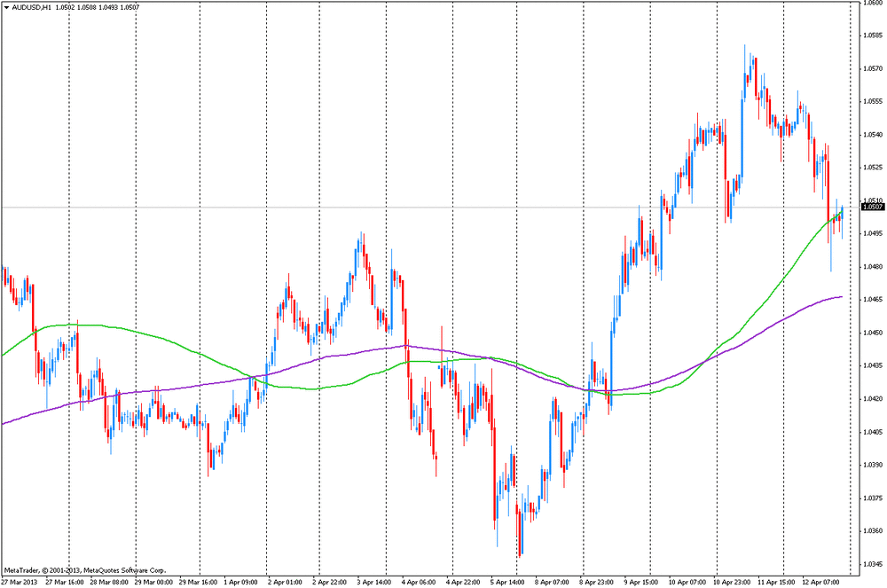
Task: Click the 12 Apr 07:00 time label
Action: (x=820, y=583)
